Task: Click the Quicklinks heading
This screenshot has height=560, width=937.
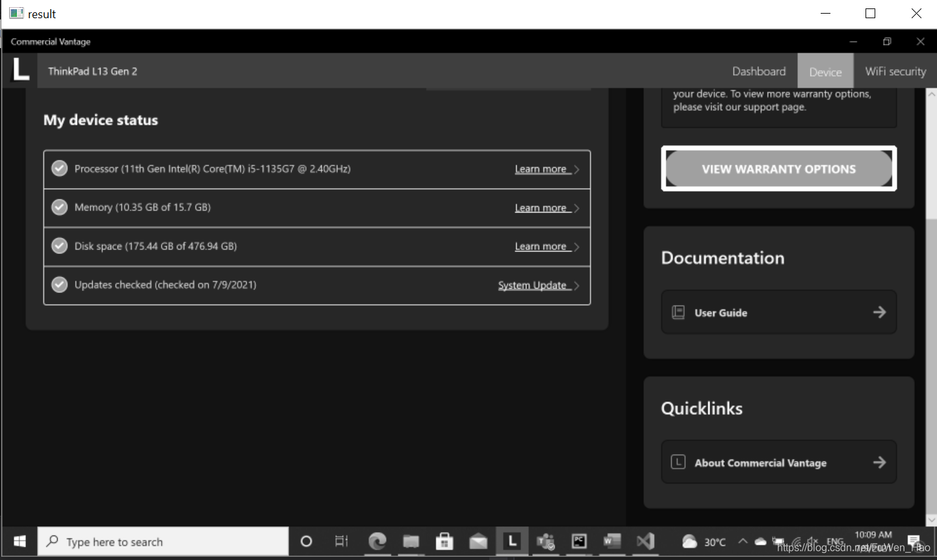Action: [x=702, y=409]
